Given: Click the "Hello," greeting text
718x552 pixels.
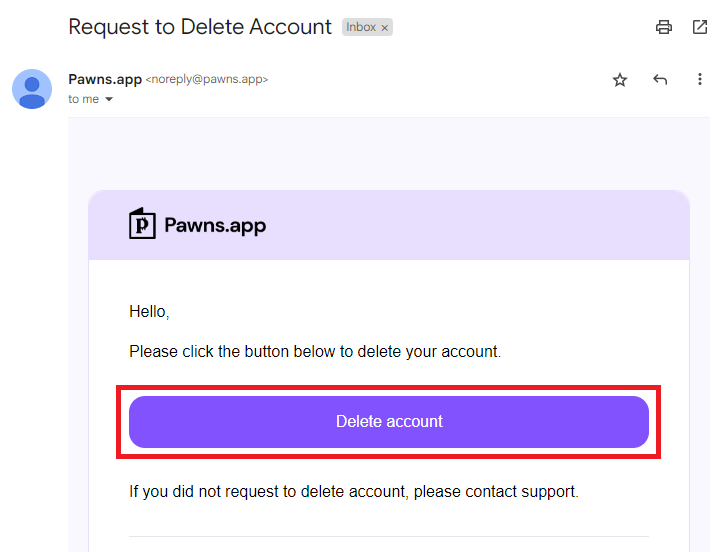Looking at the screenshot, I should (x=149, y=312).
